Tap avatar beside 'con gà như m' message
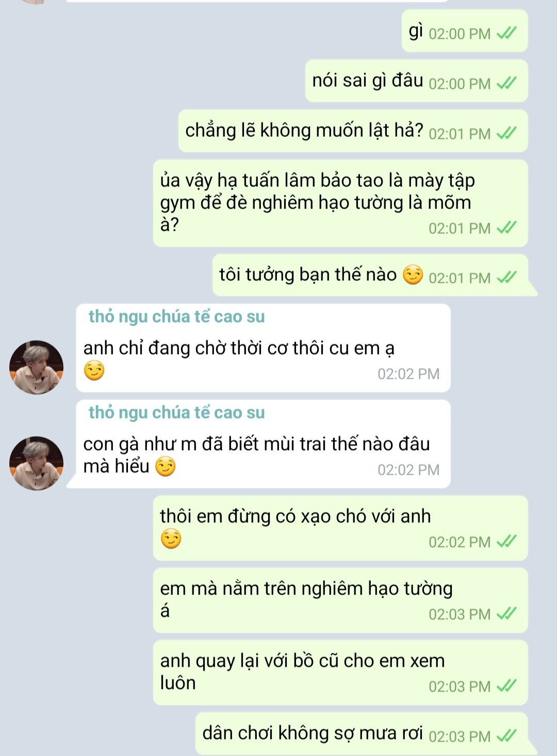 click(36, 463)
